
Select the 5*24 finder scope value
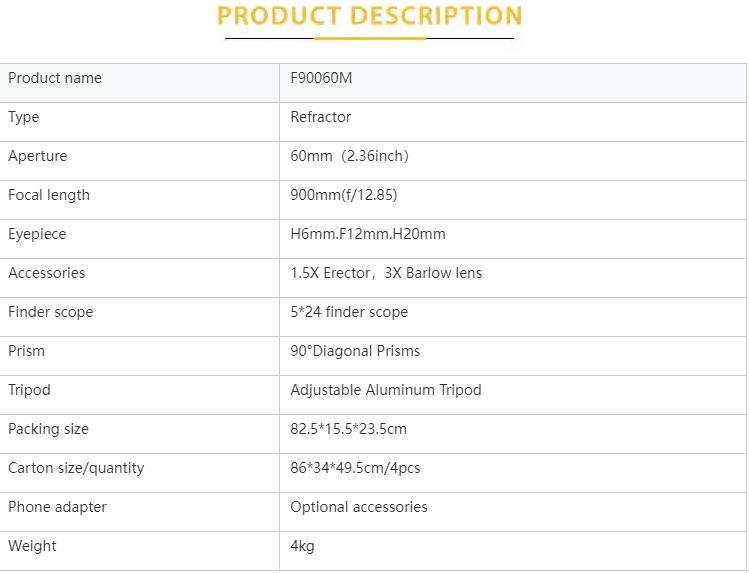pos(349,312)
